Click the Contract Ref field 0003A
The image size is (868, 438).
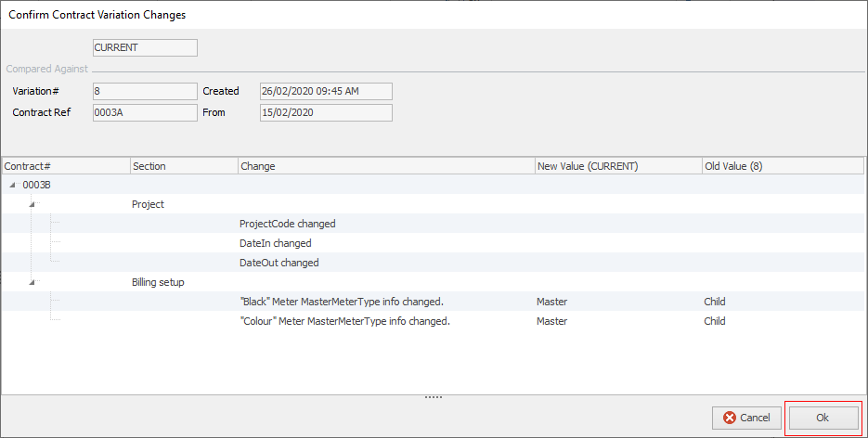(145, 112)
